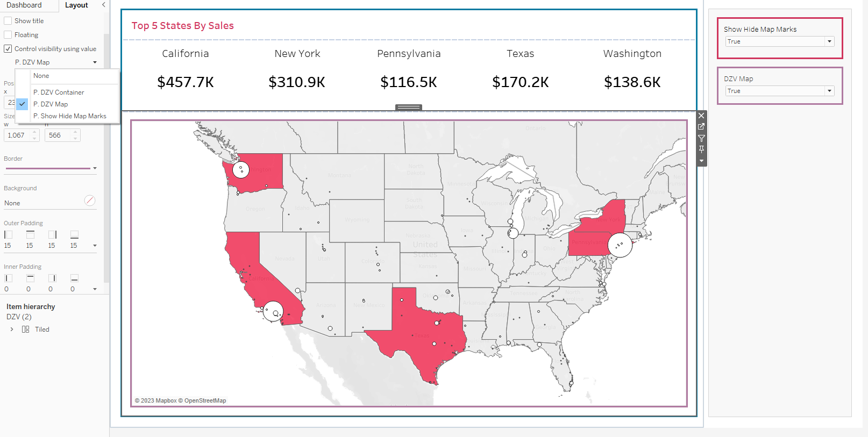
Task: Click the inner padding bottom-side icon
Action: [74, 278]
